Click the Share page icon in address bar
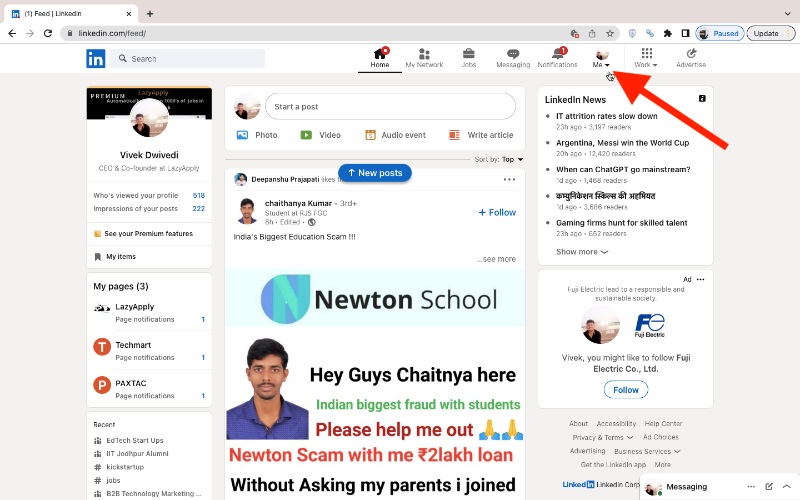800x500 pixels. point(592,34)
